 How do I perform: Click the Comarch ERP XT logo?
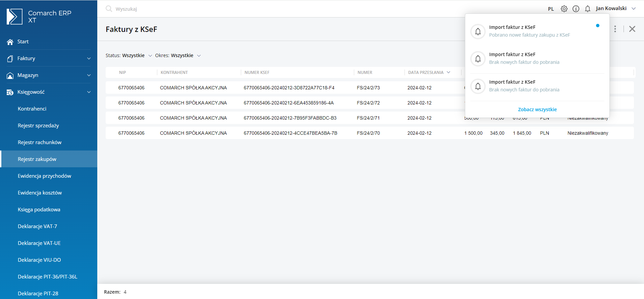coord(14,16)
